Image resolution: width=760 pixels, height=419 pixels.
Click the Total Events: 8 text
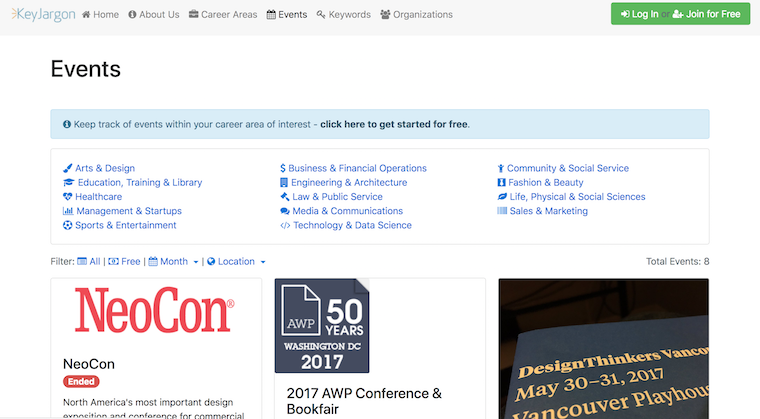point(678,261)
